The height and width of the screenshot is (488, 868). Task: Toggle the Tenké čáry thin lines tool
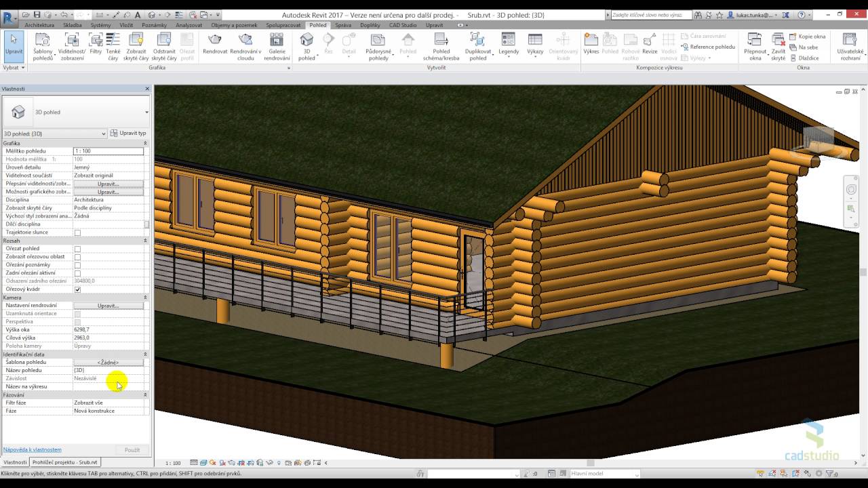(113, 47)
